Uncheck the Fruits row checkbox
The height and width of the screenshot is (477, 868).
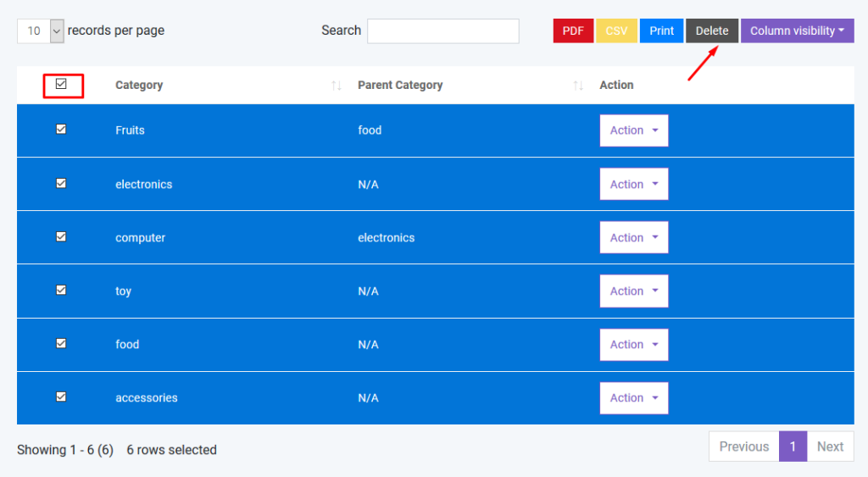[61, 130]
